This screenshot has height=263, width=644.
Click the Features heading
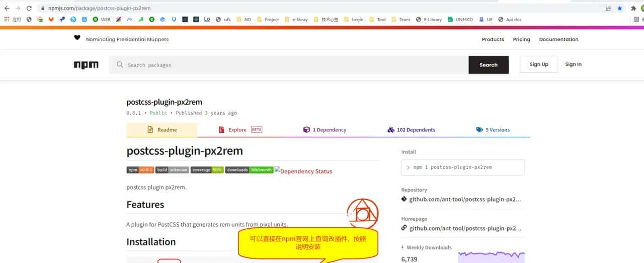tap(145, 205)
